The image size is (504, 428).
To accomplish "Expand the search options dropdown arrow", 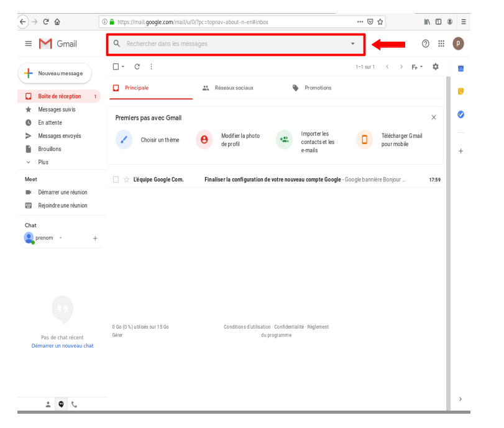I will click(x=353, y=44).
